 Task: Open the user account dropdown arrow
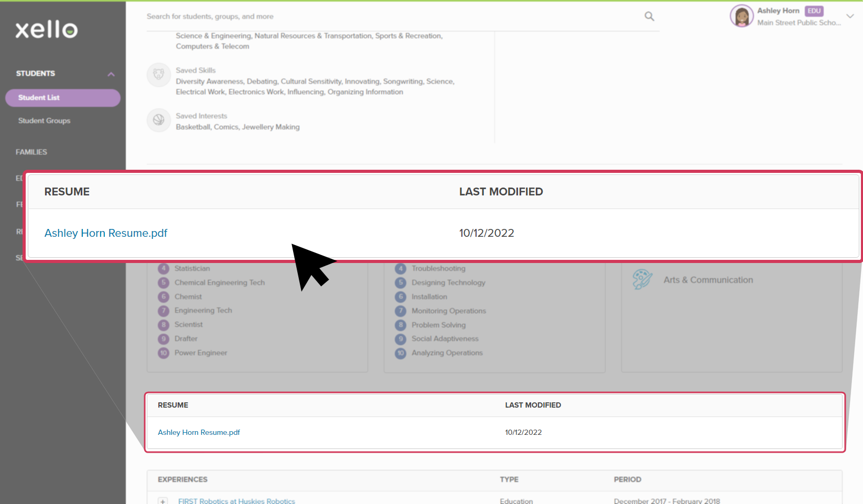click(850, 16)
